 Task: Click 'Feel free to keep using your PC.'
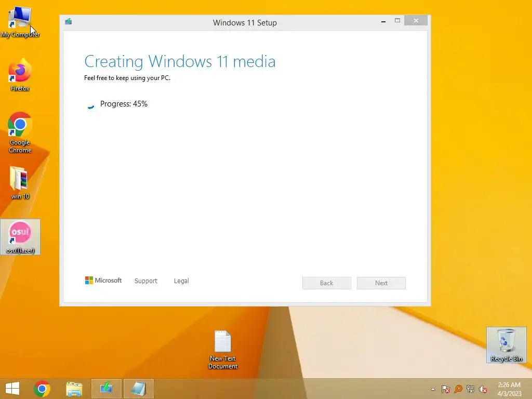(x=127, y=78)
